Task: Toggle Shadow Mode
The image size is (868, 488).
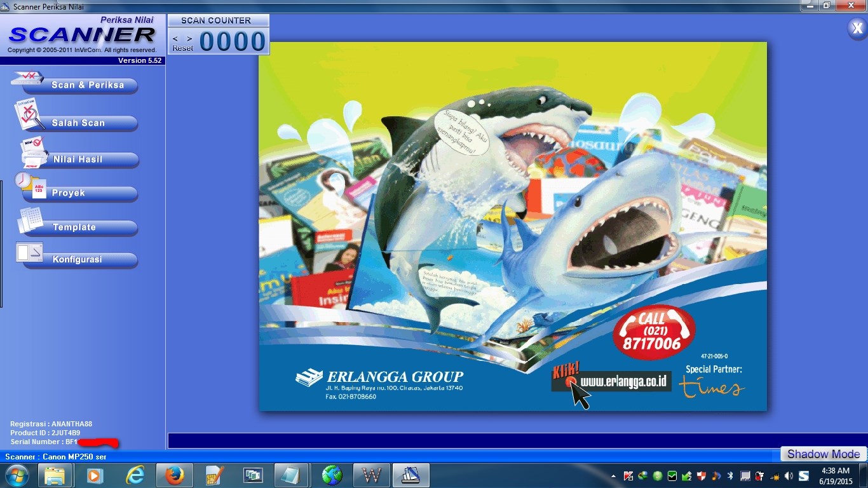Action: point(824,454)
